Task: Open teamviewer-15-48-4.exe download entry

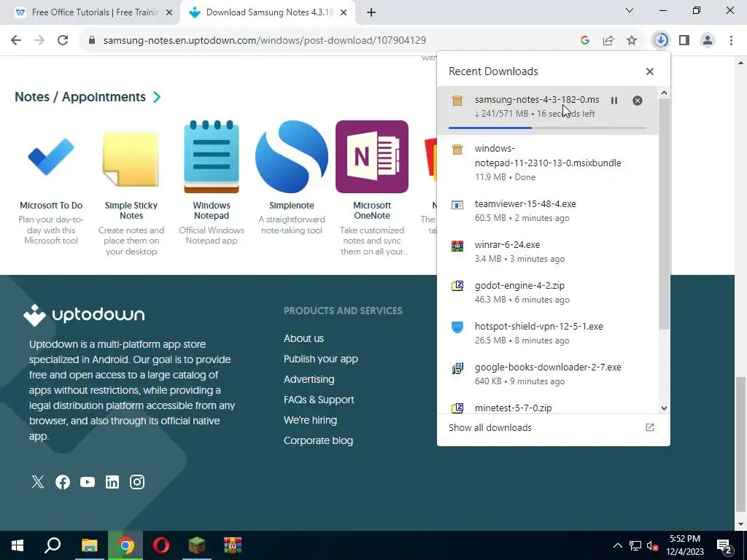Action: [548, 211]
